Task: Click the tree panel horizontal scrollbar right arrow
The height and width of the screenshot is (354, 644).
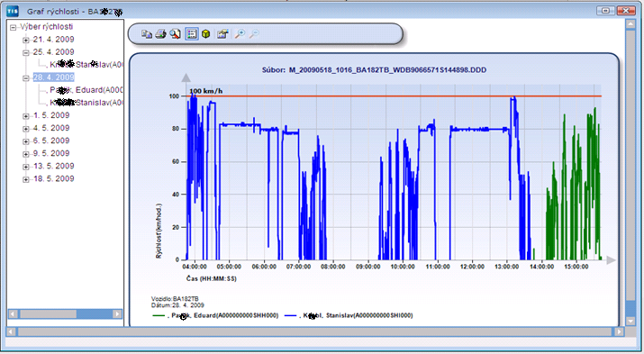Action: [117, 313]
